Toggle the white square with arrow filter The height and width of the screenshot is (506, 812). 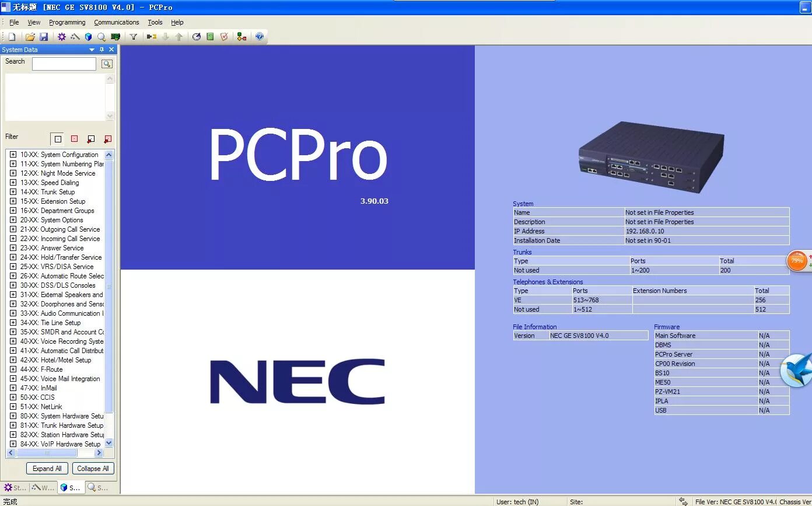pyautogui.click(x=90, y=139)
